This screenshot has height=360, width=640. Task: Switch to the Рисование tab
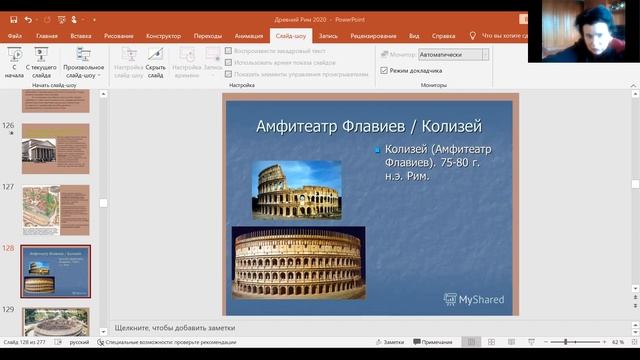[x=118, y=36]
